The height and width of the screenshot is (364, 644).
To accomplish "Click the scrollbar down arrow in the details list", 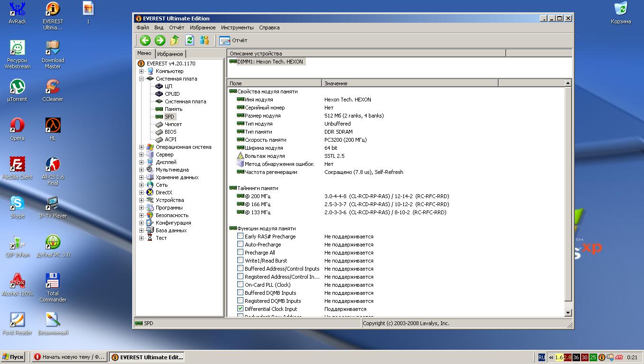I will pos(568,313).
